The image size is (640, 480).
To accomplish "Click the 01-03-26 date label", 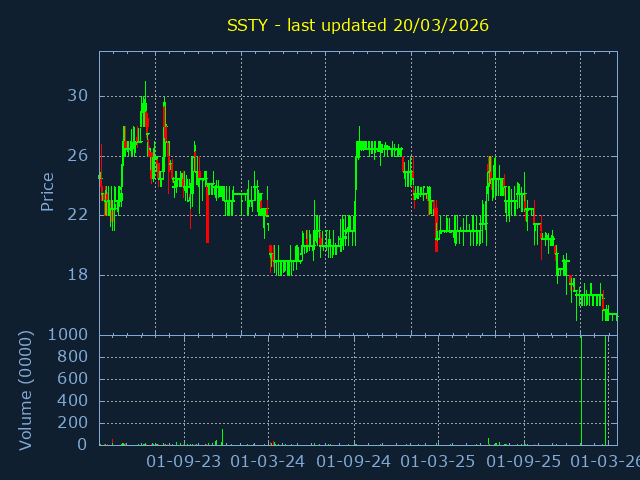I will [x=606, y=462].
